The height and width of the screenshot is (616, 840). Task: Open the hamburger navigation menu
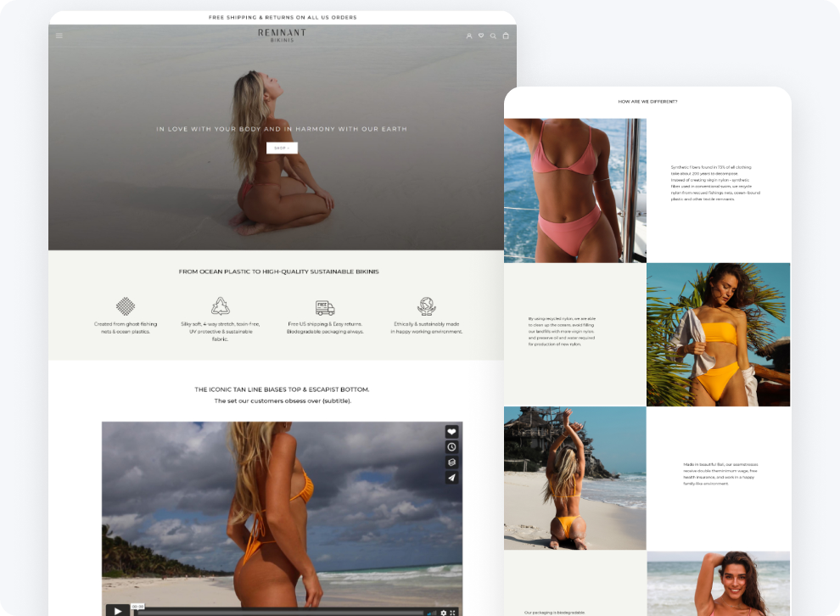click(58, 36)
